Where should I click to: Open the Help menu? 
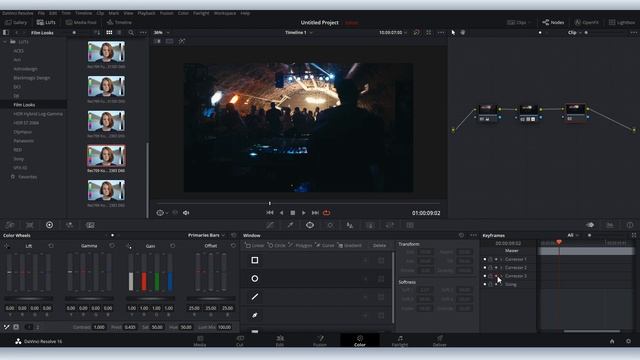click(x=245, y=13)
